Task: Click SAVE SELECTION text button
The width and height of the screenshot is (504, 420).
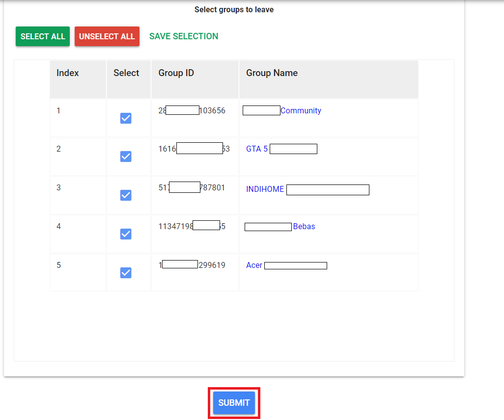Action: coord(184,36)
